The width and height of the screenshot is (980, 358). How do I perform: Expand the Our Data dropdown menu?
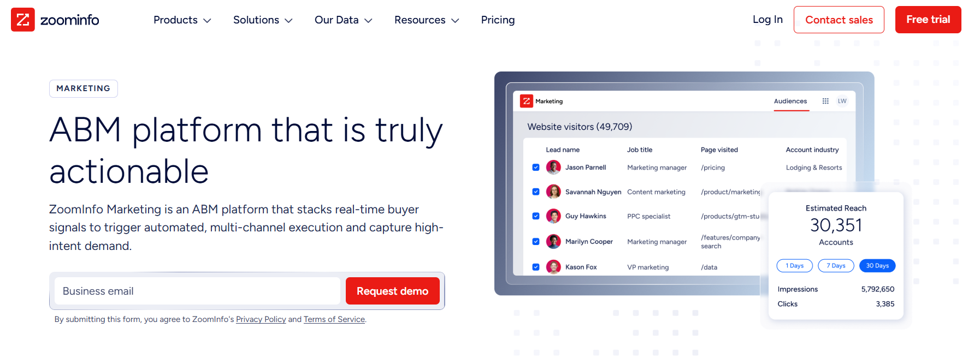(x=343, y=20)
